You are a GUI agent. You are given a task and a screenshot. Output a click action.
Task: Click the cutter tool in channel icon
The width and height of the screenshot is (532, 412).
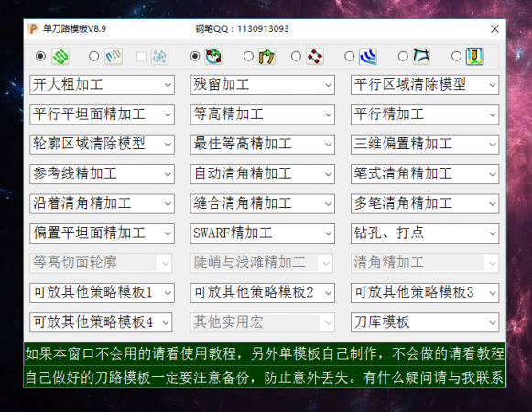point(474,57)
